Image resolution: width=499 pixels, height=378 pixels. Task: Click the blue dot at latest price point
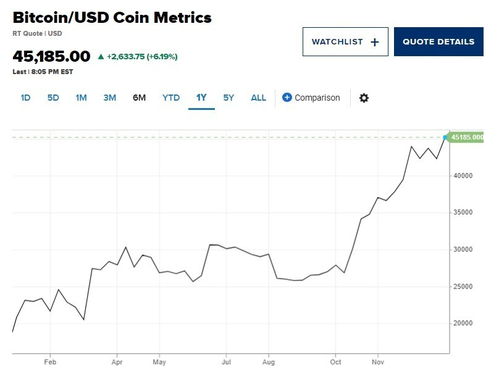[x=445, y=137]
